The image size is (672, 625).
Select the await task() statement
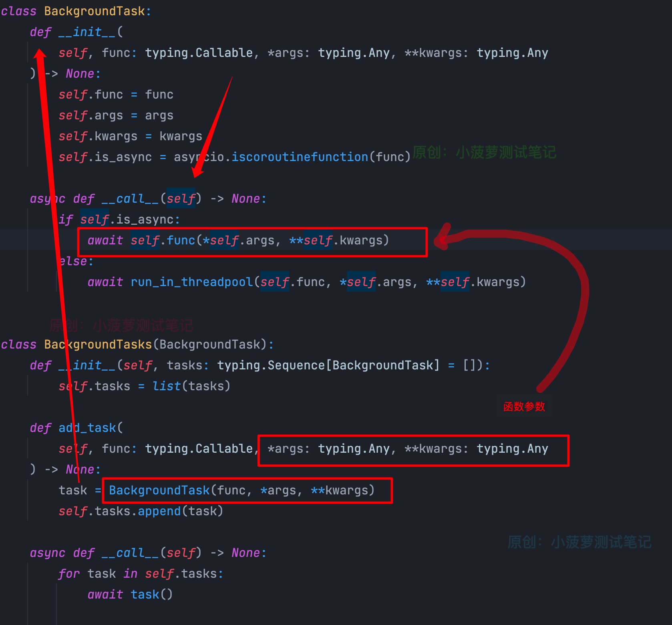coord(130,594)
